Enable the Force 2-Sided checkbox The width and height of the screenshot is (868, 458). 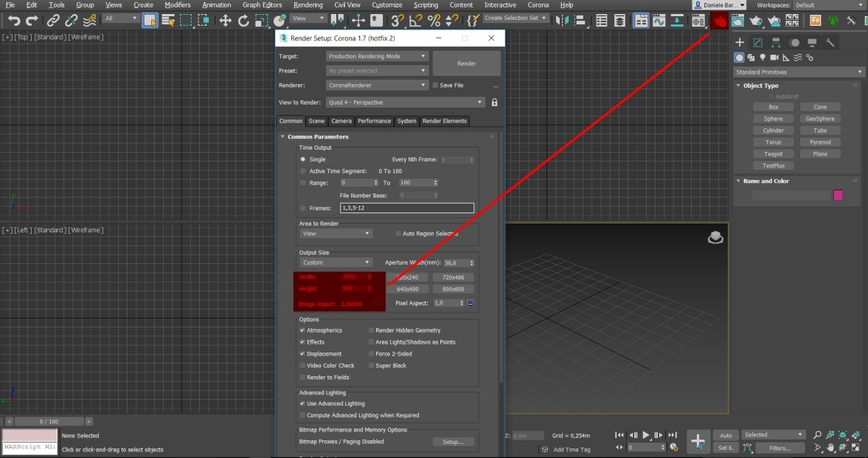pos(371,354)
